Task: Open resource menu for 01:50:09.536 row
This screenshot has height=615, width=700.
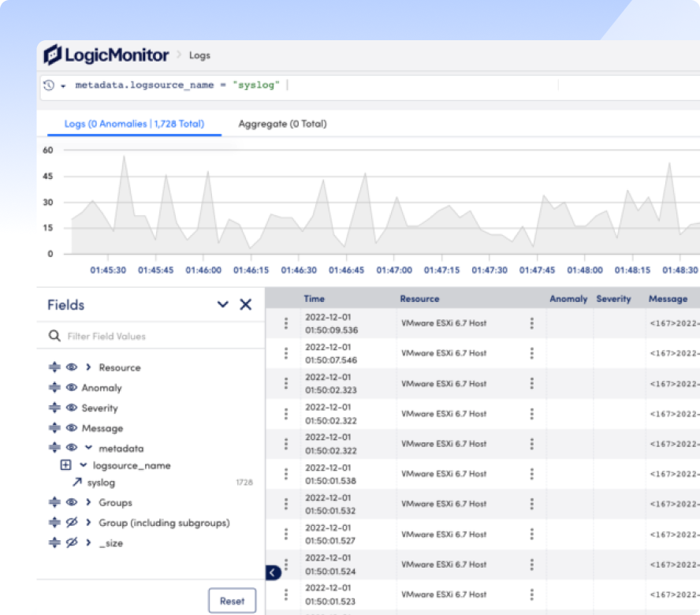Action: (531, 323)
